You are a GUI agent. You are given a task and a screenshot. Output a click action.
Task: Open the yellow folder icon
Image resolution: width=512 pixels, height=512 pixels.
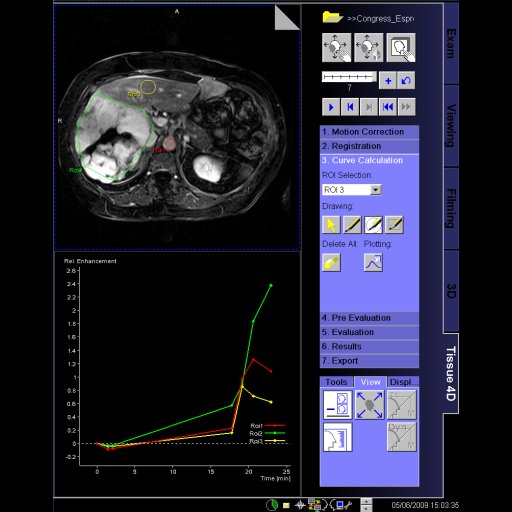point(332,17)
